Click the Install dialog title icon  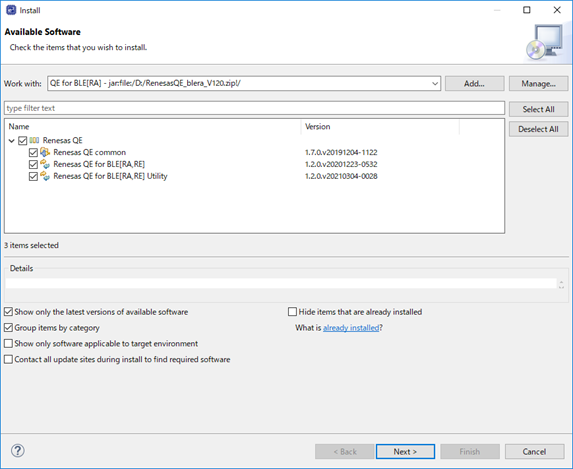pyautogui.click(x=11, y=10)
